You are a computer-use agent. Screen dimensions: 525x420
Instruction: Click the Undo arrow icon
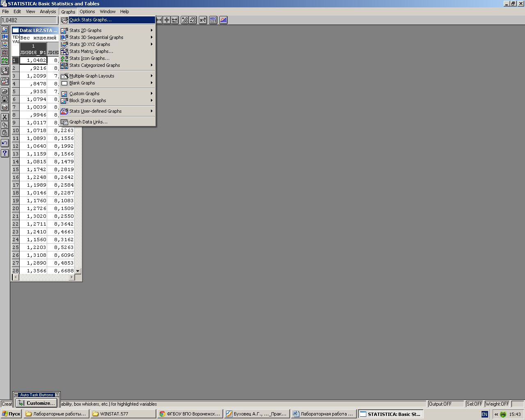5,143
